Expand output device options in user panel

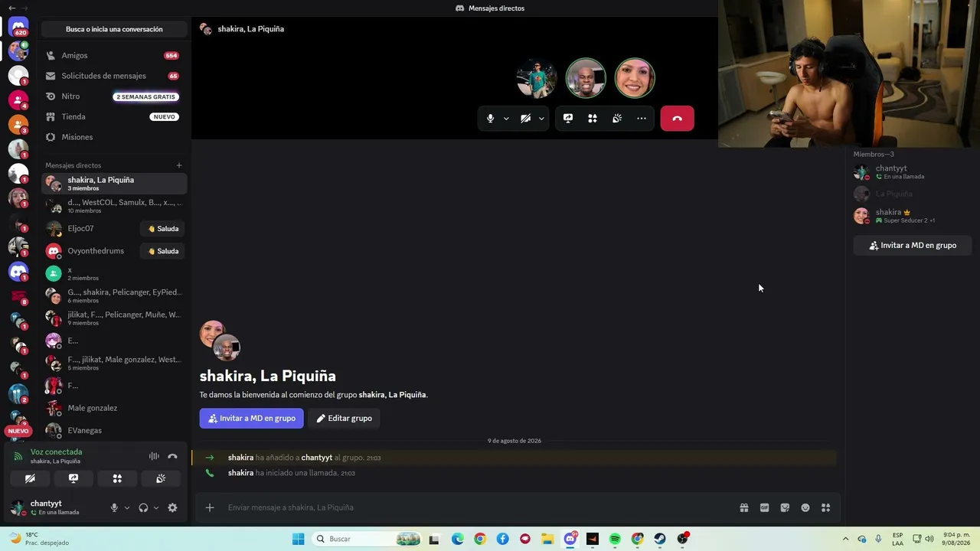pyautogui.click(x=156, y=507)
